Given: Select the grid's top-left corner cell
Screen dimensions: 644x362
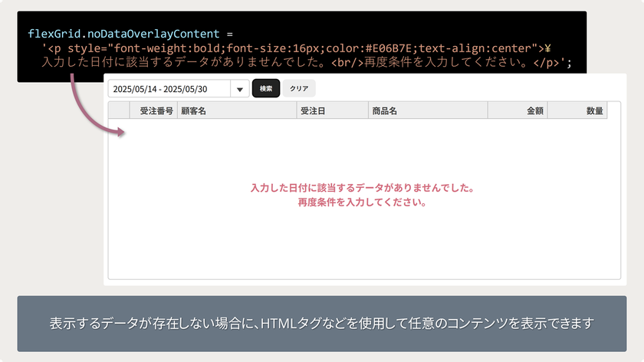Looking at the screenshot, I should coord(119,111).
